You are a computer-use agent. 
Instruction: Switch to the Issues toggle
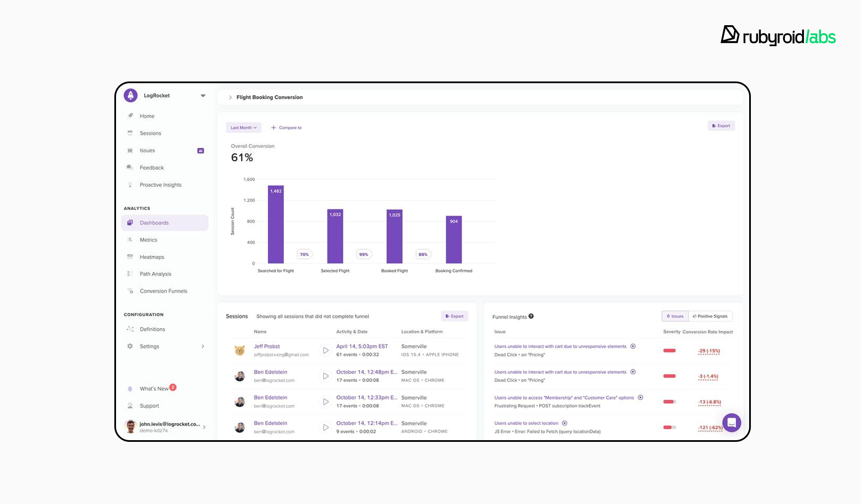pos(675,316)
